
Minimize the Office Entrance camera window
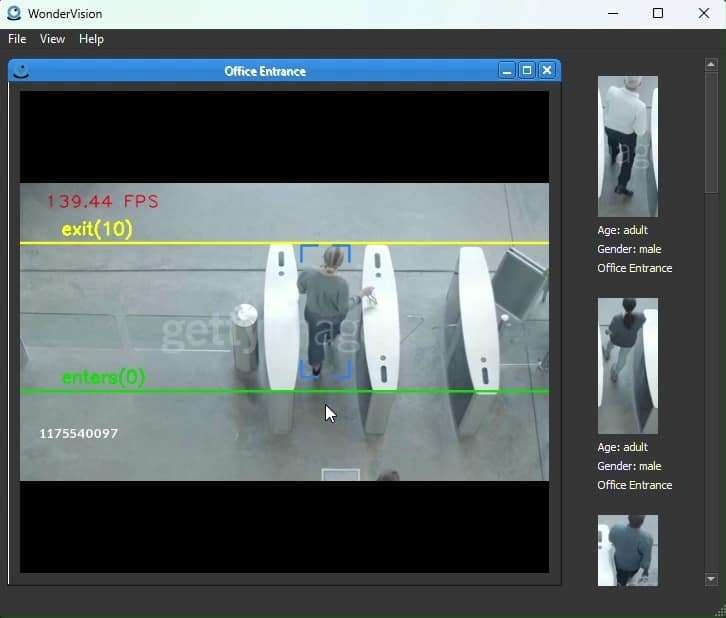click(x=507, y=71)
